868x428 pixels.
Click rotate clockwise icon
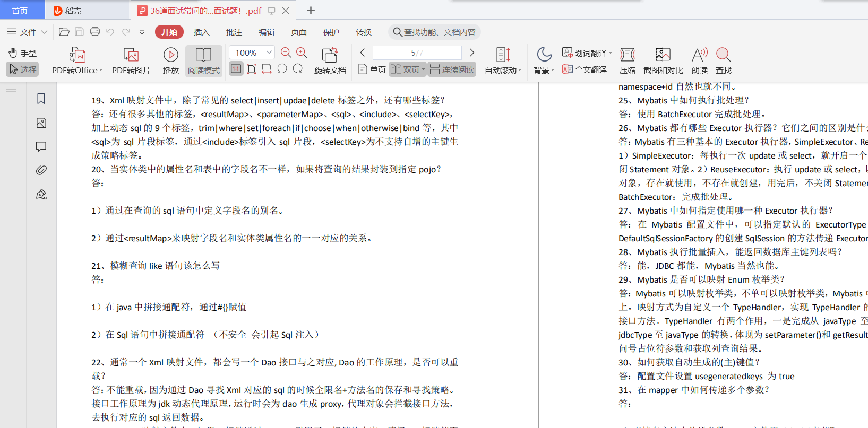click(x=298, y=69)
